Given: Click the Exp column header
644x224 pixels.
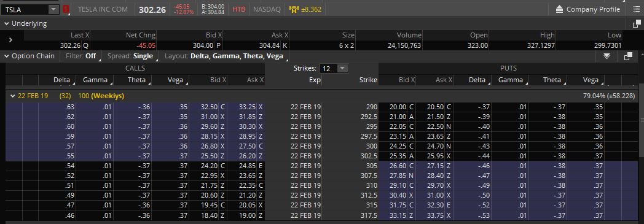Looking at the screenshot, I should [315, 80].
